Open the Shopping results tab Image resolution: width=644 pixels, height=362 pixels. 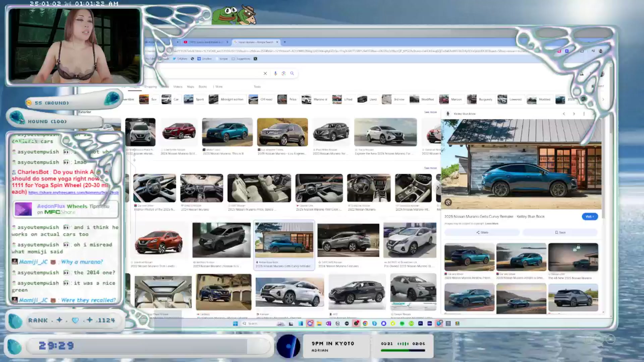(x=150, y=87)
